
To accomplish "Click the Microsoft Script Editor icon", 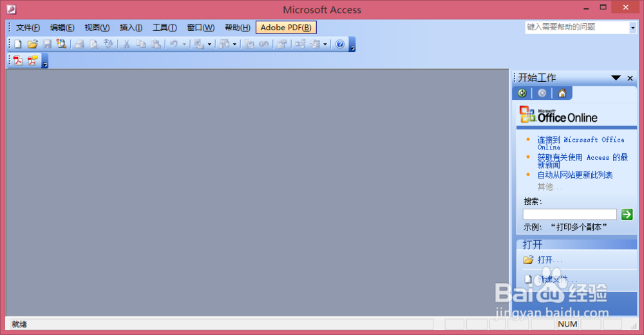I will pyautogui.click(x=263, y=44).
